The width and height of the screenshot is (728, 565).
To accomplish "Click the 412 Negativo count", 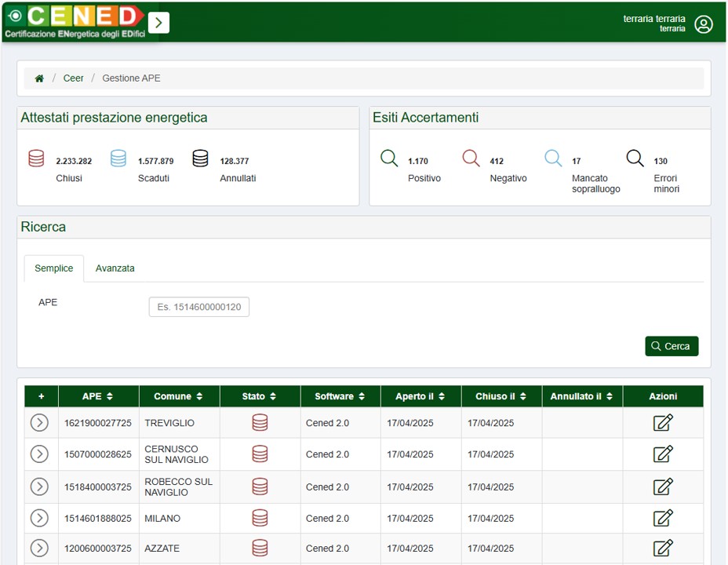I will (497, 161).
